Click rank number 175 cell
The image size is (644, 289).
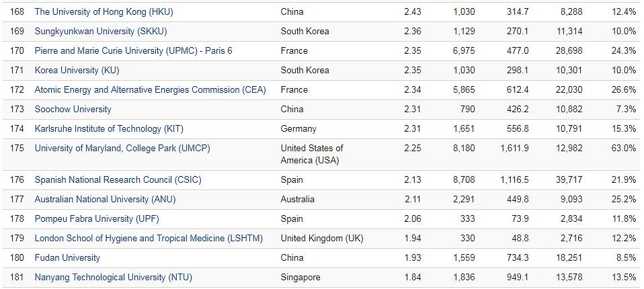click(x=17, y=148)
